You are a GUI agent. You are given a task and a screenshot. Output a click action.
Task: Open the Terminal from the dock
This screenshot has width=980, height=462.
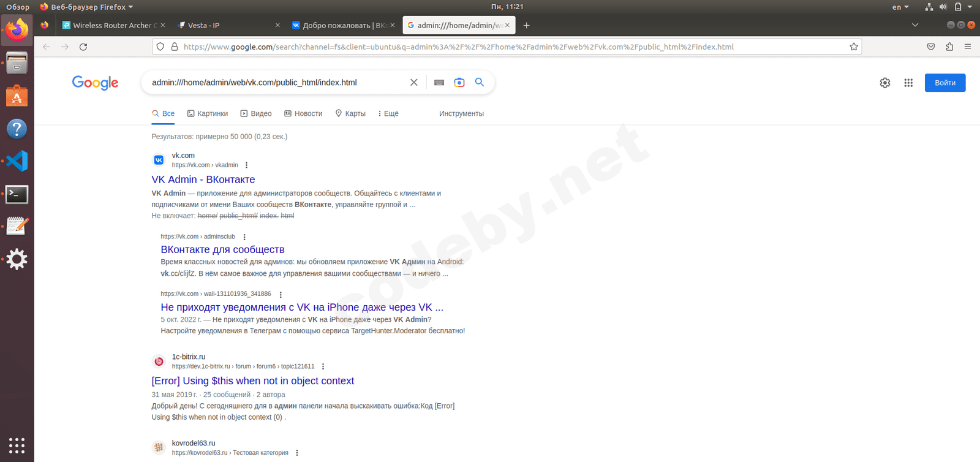click(x=17, y=194)
